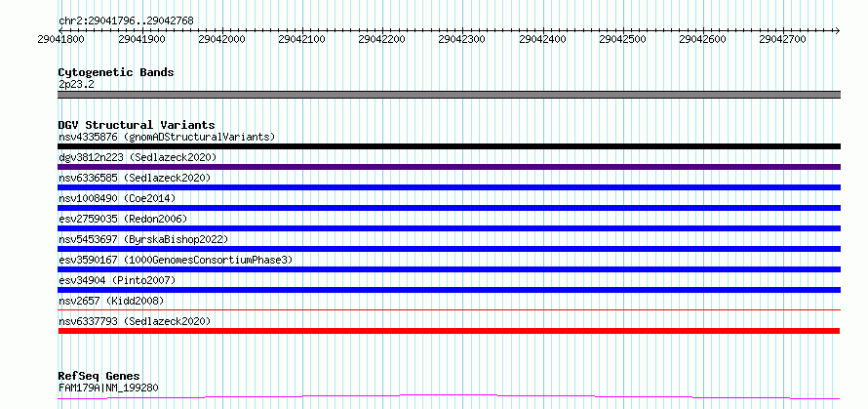The image size is (868, 409).
Task: Open variant nsv6336585 (Sedlazeck2020) label
Action: [135, 178]
